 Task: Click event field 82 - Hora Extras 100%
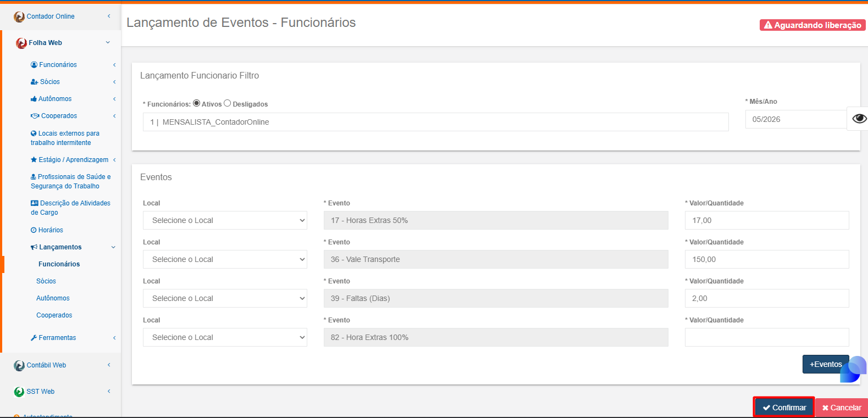(x=496, y=337)
